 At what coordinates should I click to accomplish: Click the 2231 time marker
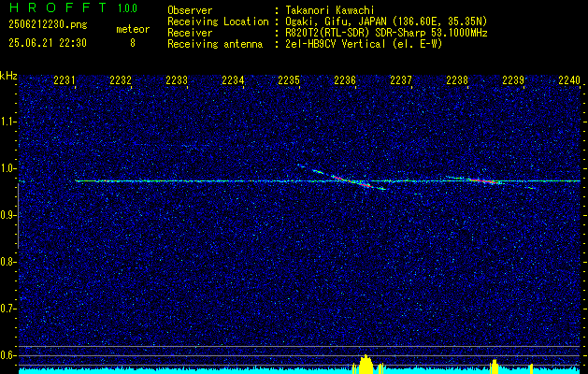pyautogui.click(x=65, y=80)
